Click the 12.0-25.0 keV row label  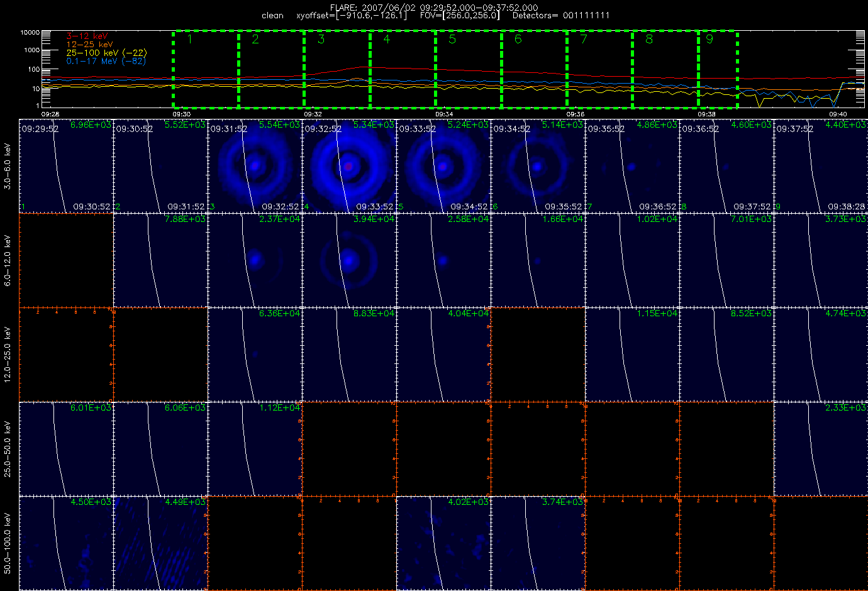tap(8, 355)
